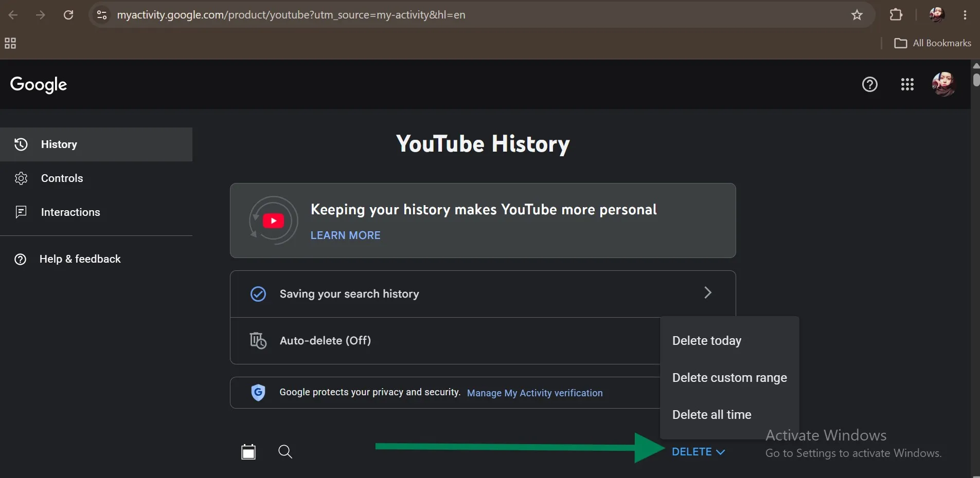Search activity with magnifier icon
This screenshot has width=980, height=478.
(x=285, y=452)
